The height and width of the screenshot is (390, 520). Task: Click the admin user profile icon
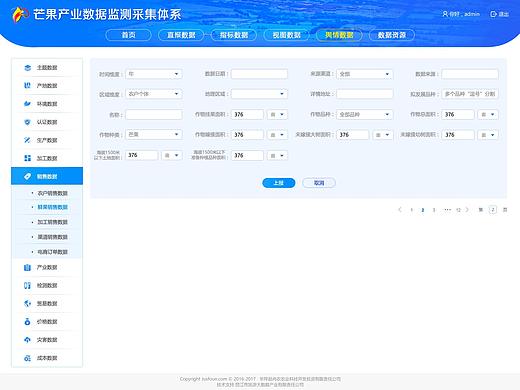point(445,14)
